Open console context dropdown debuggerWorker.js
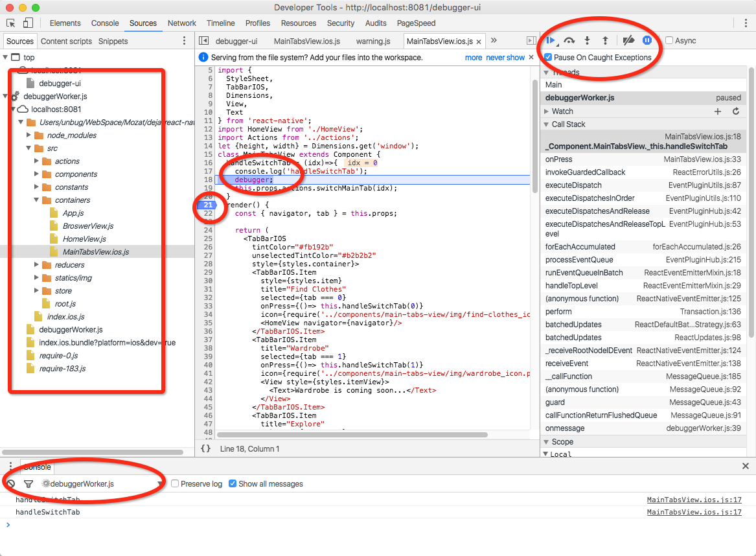Image resolution: width=756 pixels, height=556 pixels. pos(102,483)
